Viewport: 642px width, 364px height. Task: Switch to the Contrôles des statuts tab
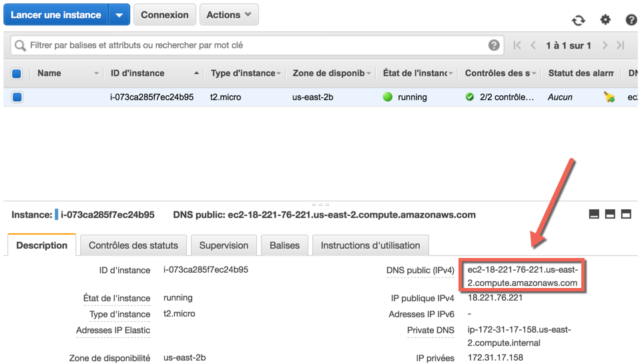point(133,245)
